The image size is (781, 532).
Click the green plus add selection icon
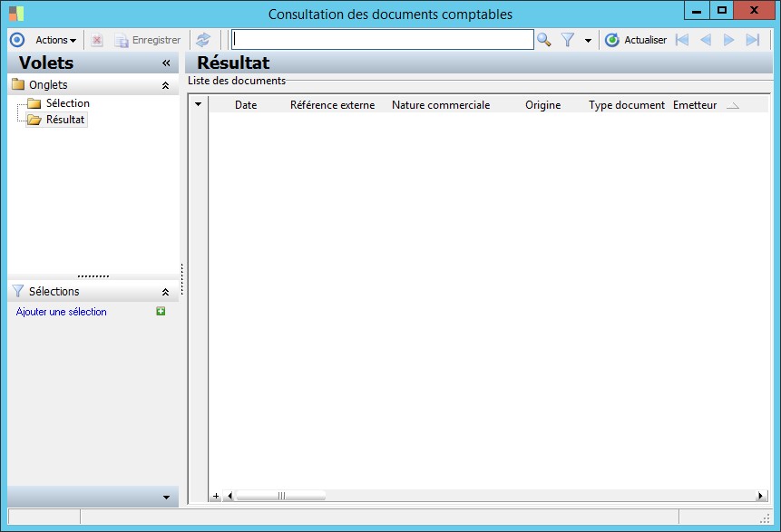point(161,311)
